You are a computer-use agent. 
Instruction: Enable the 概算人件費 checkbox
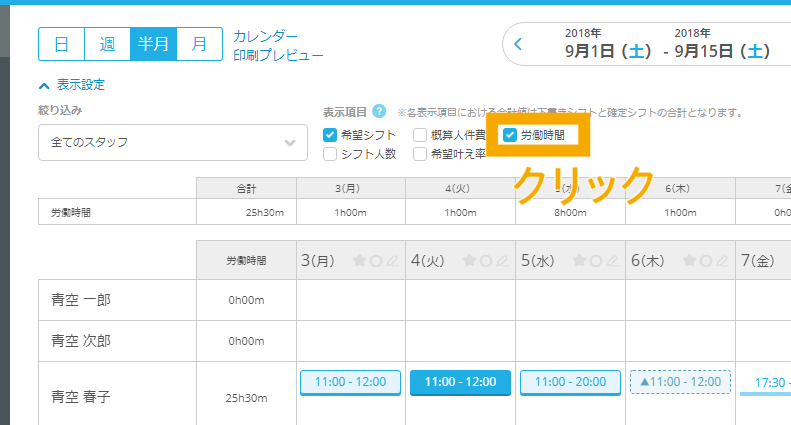(x=420, y=135)
